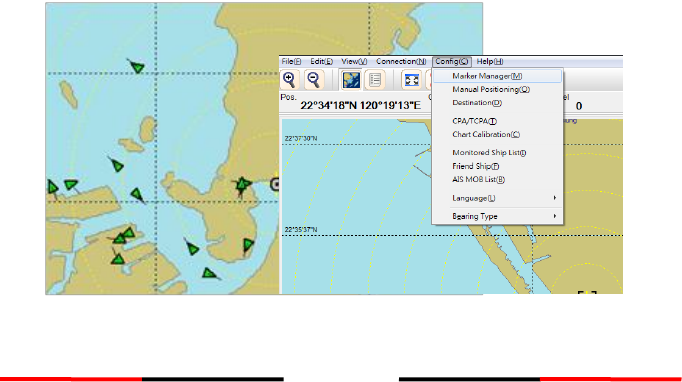The image size is (682, 382).
Task: Click the zoom out magnifier icon
Action: tap(314, 80)
